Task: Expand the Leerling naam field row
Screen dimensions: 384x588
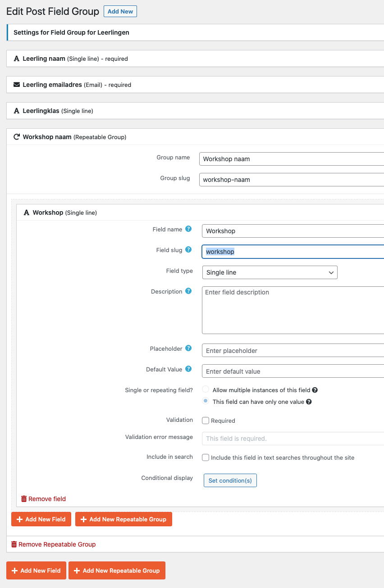Action: (196, 59)
